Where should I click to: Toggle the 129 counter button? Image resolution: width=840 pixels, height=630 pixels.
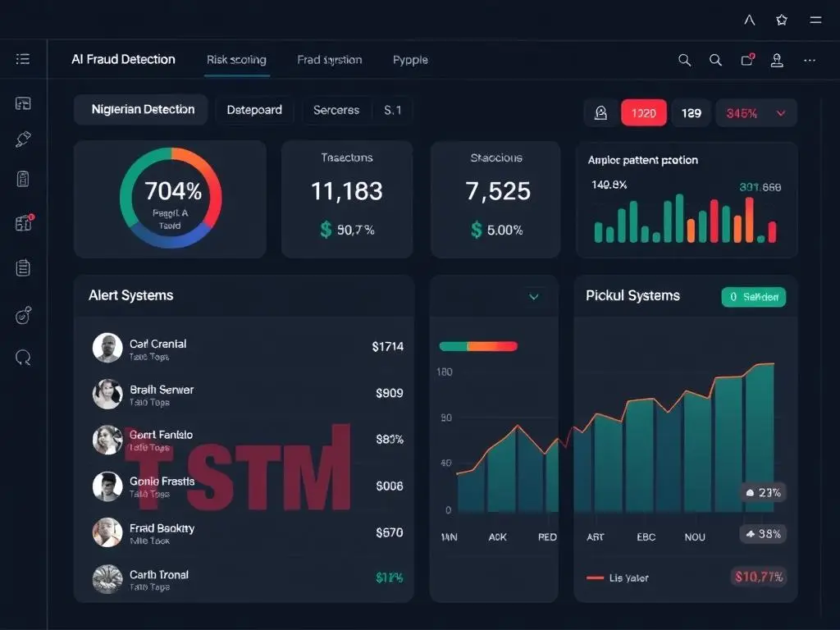pos(692,112)
